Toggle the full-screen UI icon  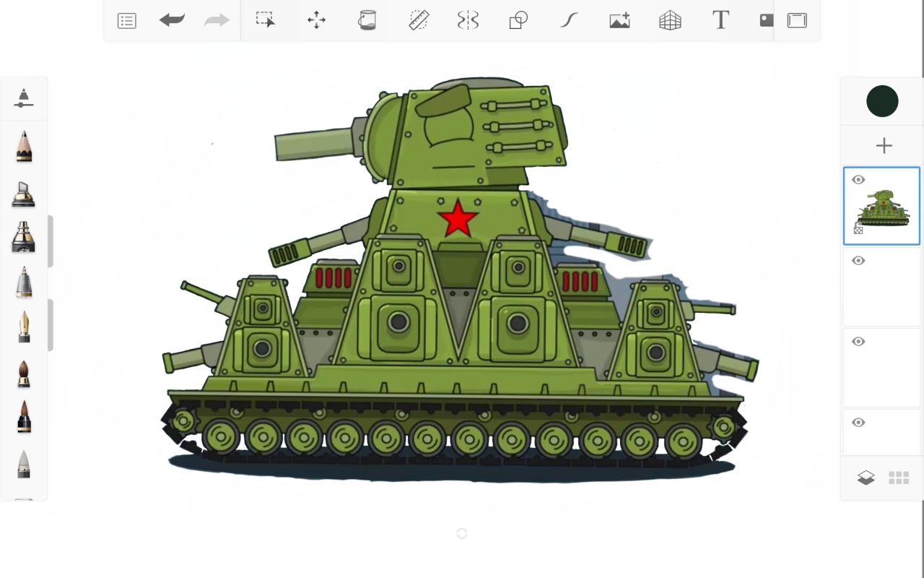(x=797, y=20)
